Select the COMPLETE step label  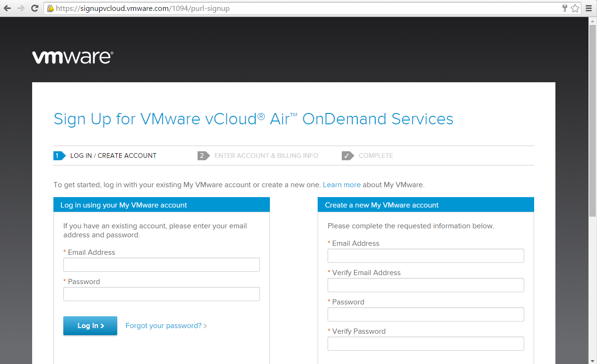tap(376, 156)
